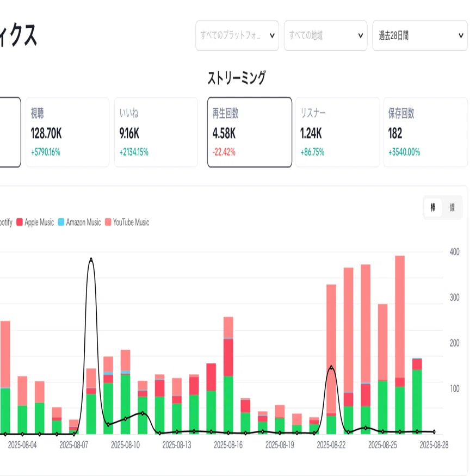Click the 2025-08-28 axis date label
476x476 pixels.
pyautogui.click(x=434, y=445)
